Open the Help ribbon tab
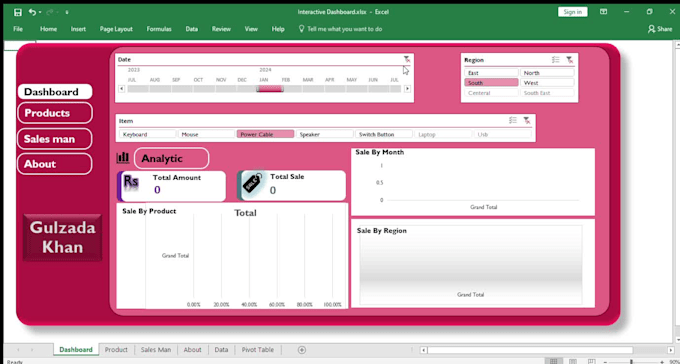 point(278,29)
